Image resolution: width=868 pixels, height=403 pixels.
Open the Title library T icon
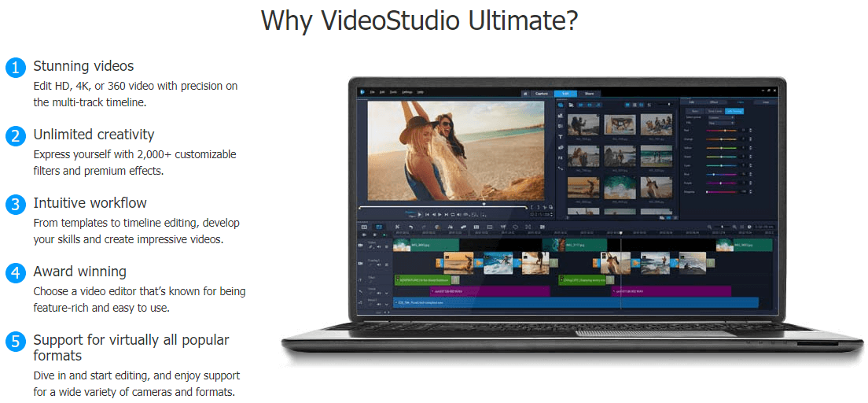[561, 137]
